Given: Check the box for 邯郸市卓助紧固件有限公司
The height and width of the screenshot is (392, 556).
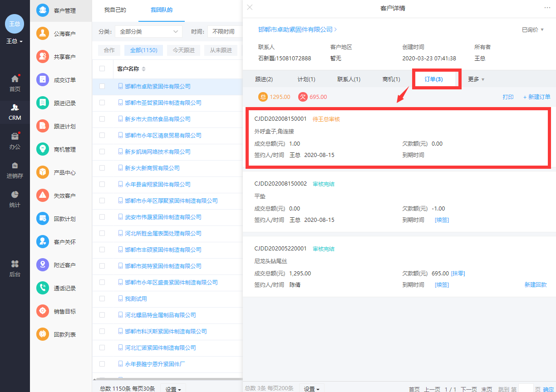Looking at the screenshot, I should pyautogui.click(x=102, y=86).
